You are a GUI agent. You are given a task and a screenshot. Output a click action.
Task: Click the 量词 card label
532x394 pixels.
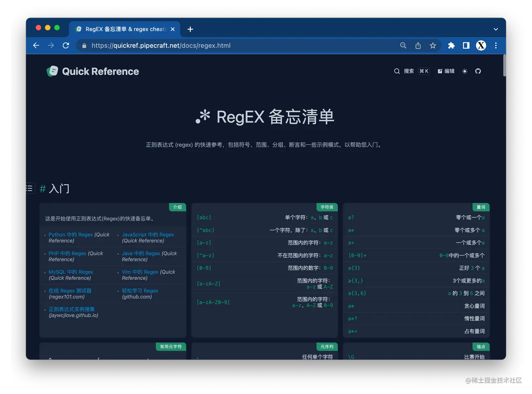click(481, 207)
